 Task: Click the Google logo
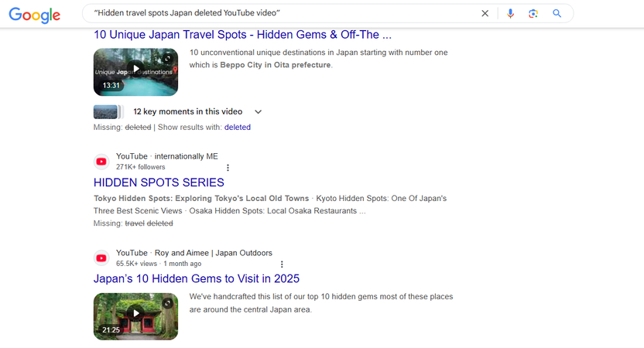click(35, 15)
